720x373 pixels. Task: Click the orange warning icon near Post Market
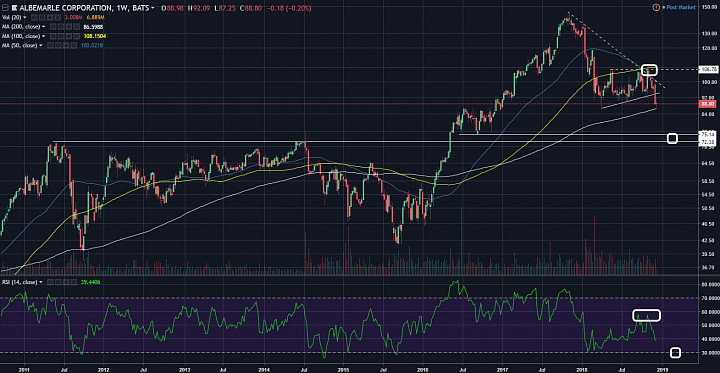click(x=656, y=7)
